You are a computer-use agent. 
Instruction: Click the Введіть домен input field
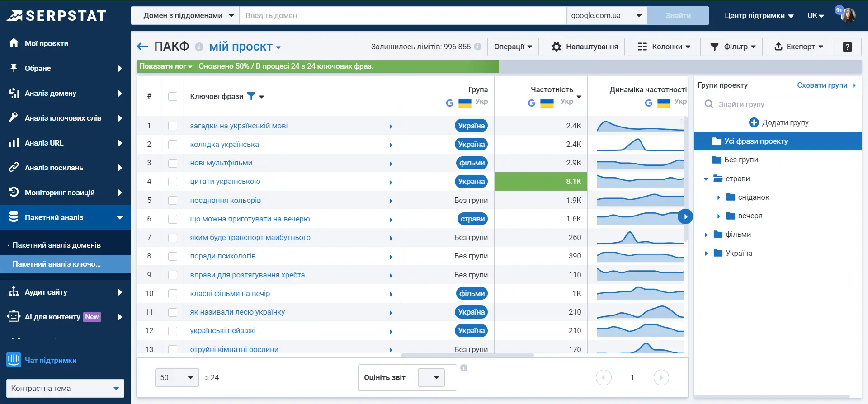403,15
